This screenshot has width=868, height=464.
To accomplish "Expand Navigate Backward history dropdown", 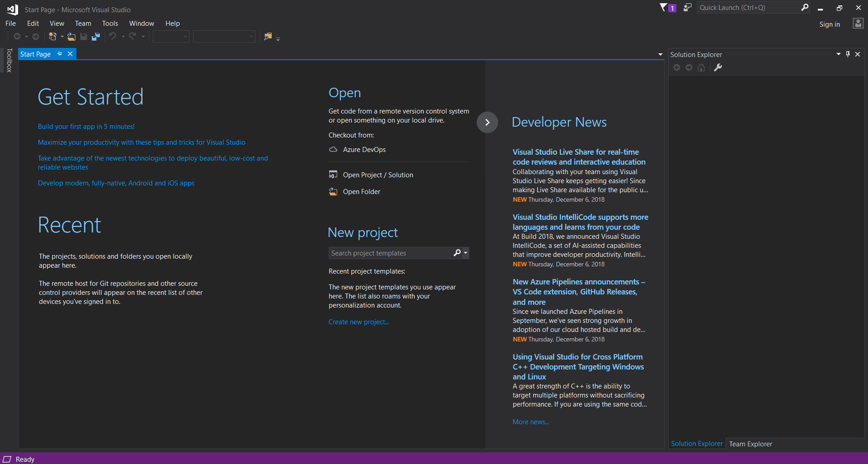I will (26, 37).
